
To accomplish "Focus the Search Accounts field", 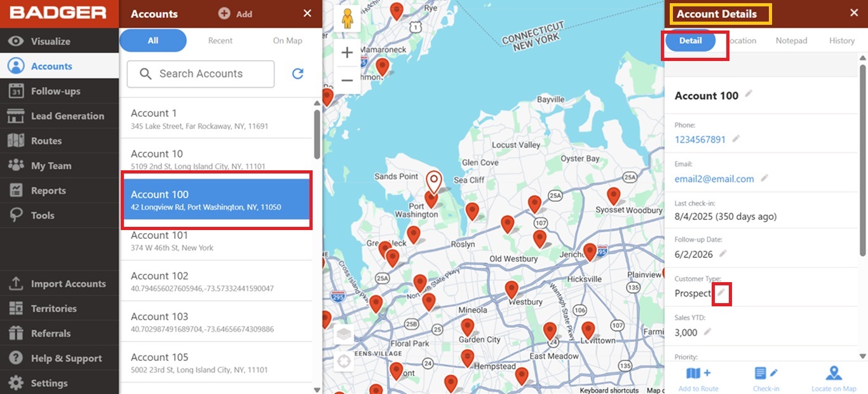I will (201, 74).
